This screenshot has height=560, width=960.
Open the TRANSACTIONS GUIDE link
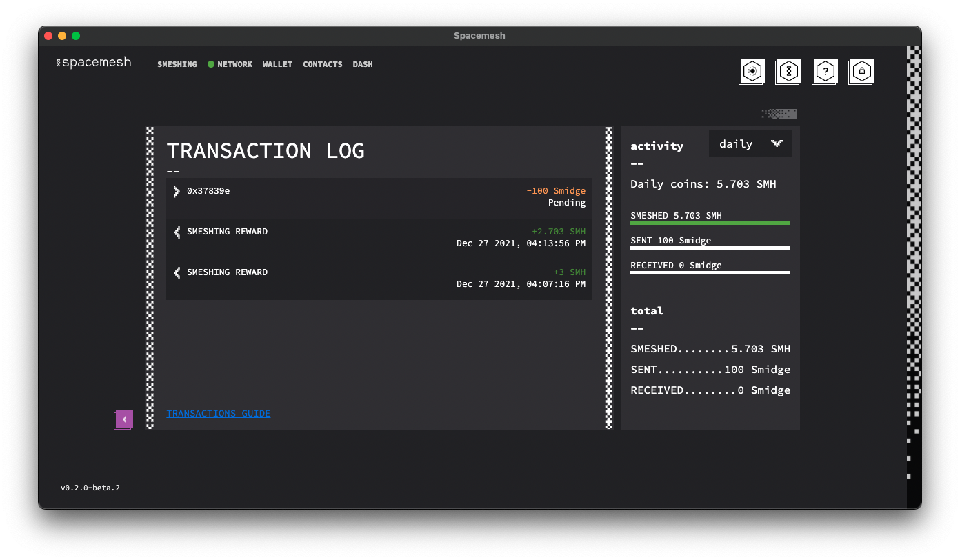click(219, 414)
